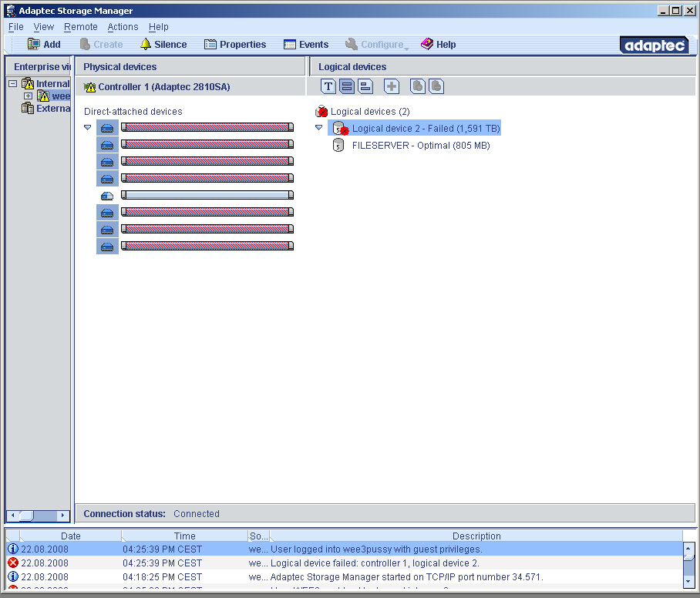The height and width of the screenshot is (598, 700).
Task: Open the View menu
Action: coord(43,27)
